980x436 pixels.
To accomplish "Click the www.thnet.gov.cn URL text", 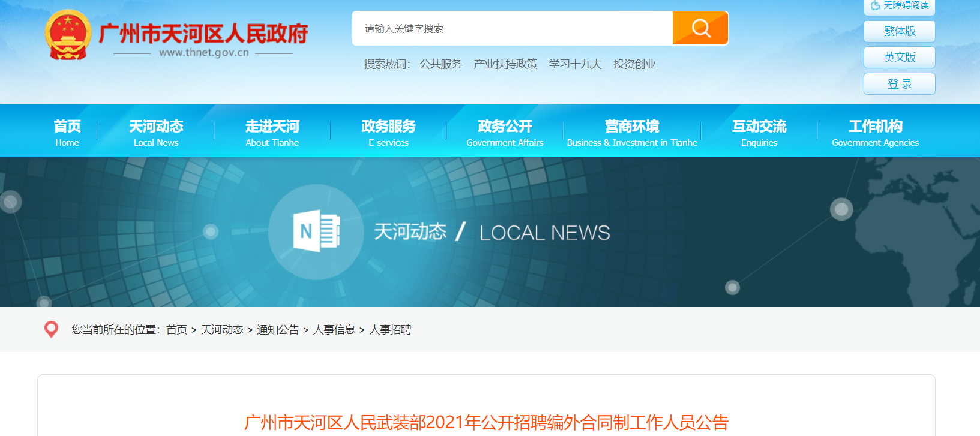I will [204, 53].
